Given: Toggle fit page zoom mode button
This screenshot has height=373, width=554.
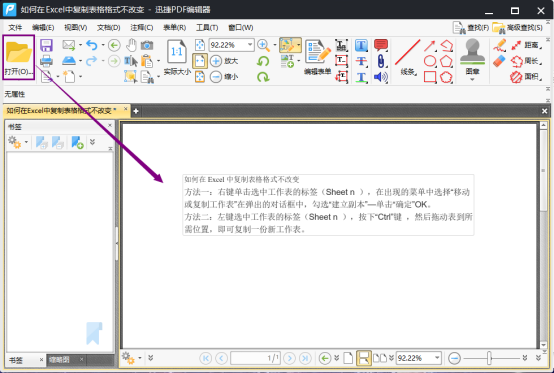Looking at the screenshot, I should pyautogui.click(x=200, y=61).
